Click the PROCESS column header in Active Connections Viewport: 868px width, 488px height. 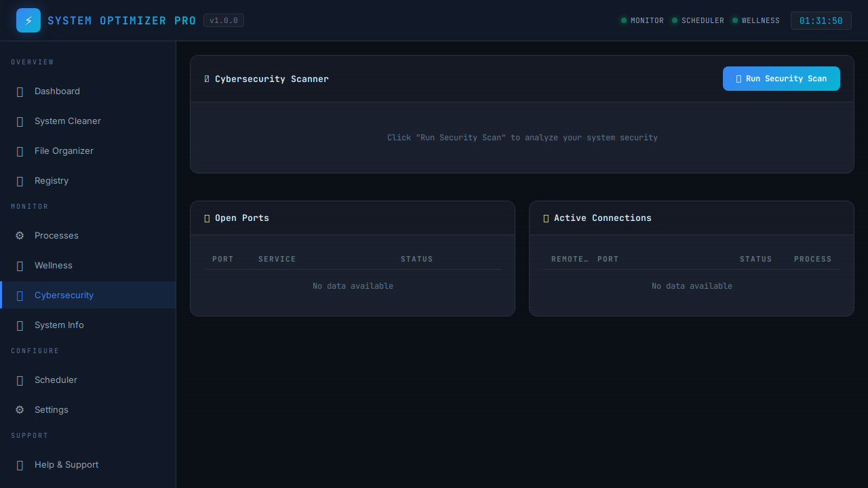[812, 259]
